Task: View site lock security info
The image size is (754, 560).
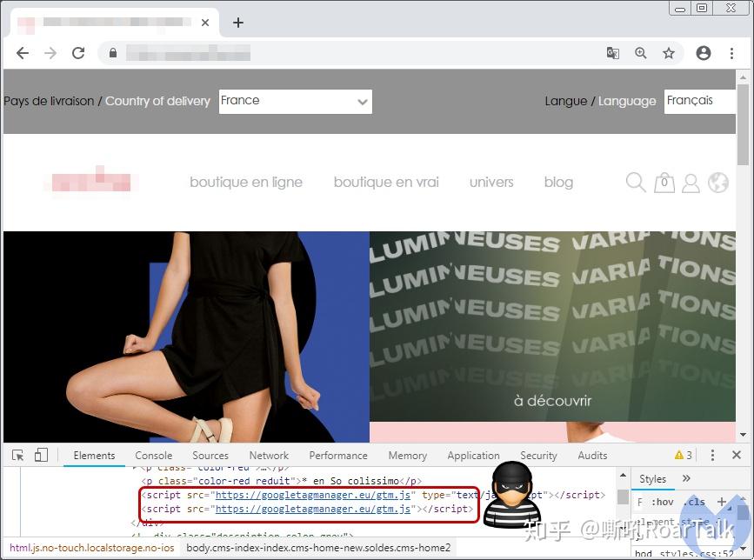Action: (113, 53)
